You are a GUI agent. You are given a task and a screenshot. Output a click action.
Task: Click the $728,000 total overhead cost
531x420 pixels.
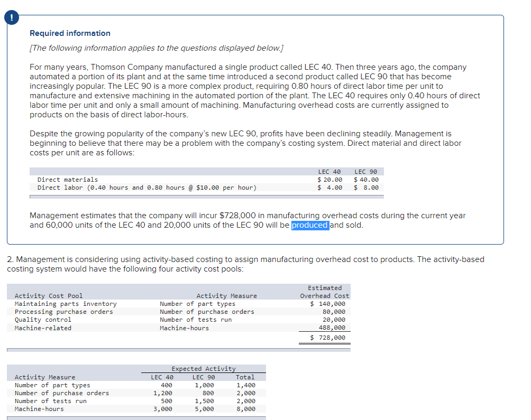point(328,338)
